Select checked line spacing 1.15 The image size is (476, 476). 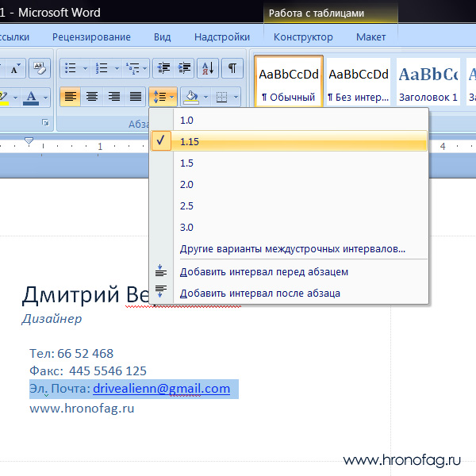click(x=289, y=141)
